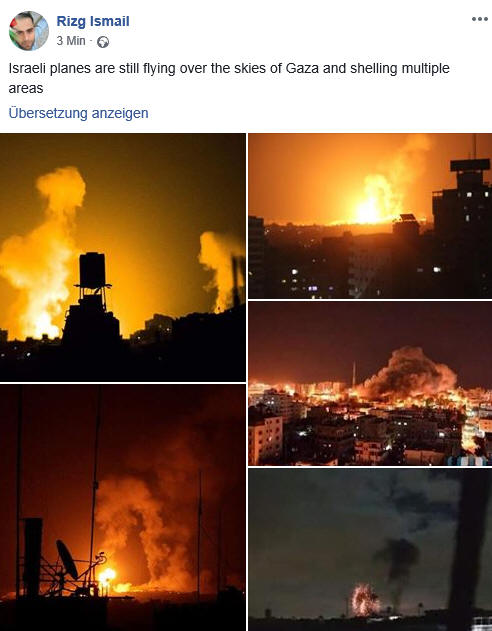Click the post text about Israeli planes
The image size is (492, 631).
point(229,78)
